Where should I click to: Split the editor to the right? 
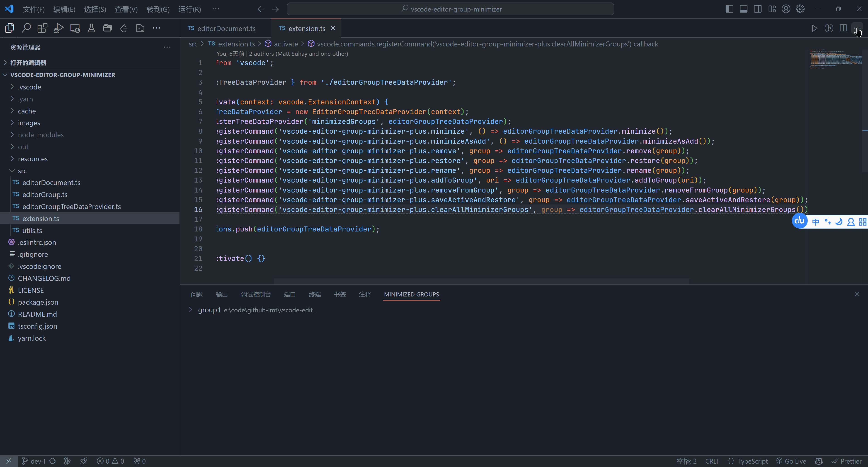click(x=843, y=28)
